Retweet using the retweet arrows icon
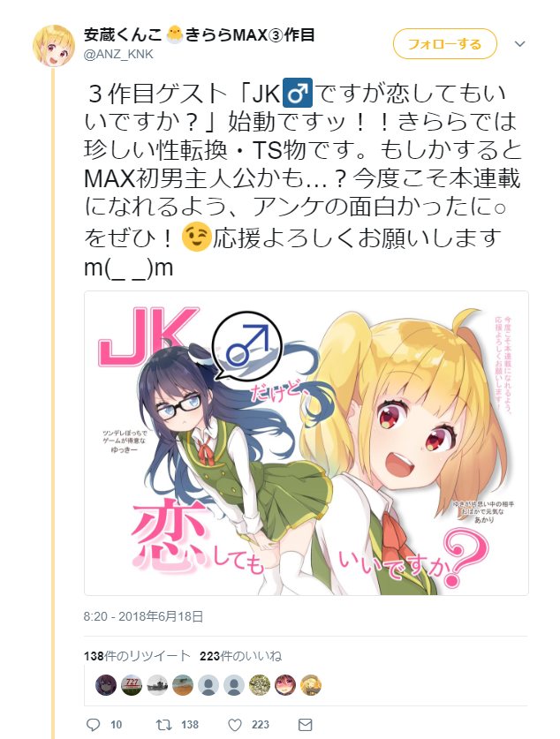This screenshot has height=739, width=560. 163,724
